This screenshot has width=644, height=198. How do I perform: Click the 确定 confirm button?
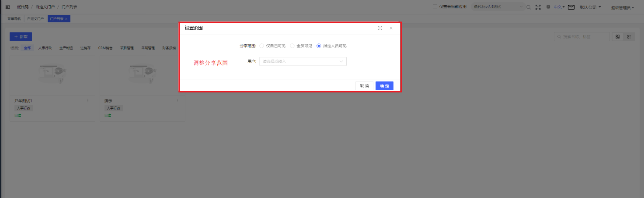[384, 86]
